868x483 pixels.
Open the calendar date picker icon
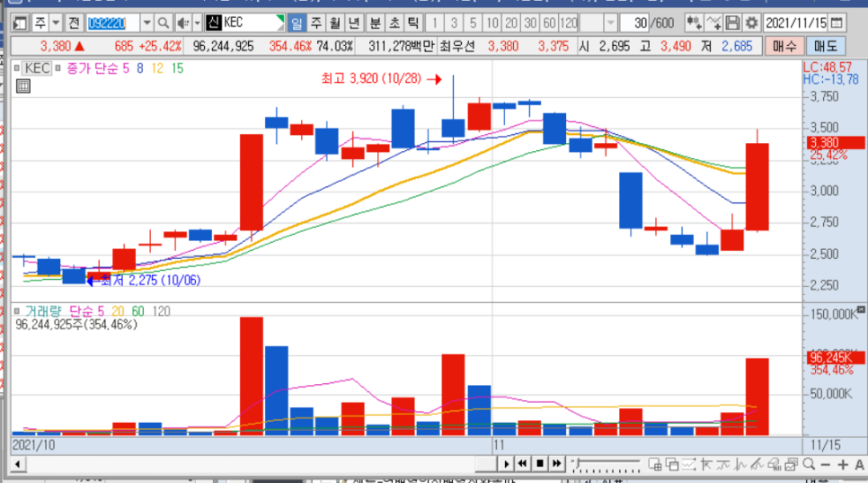click(837, 22)
